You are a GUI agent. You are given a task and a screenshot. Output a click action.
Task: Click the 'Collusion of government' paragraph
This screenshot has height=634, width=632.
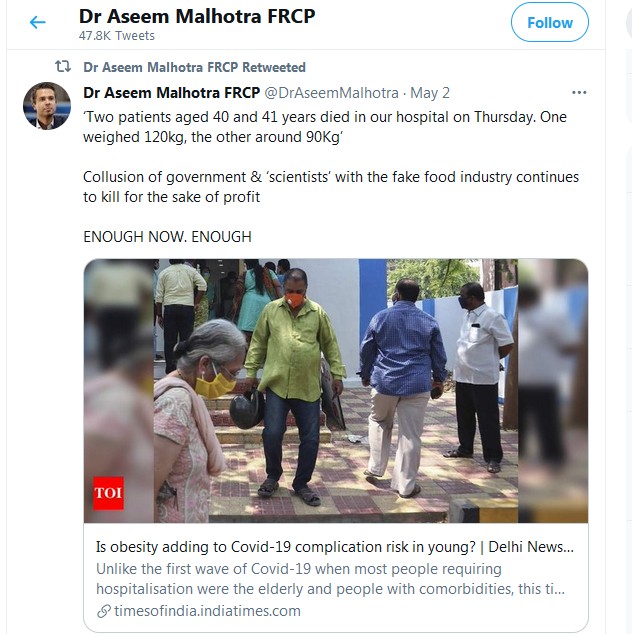pyautogui.click(x=330, y=187)
